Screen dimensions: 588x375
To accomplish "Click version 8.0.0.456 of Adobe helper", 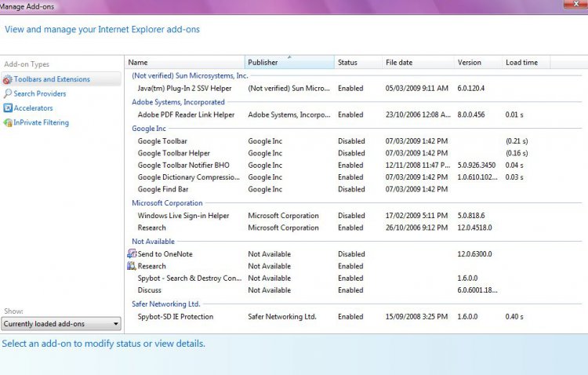I will click(x=471, y=115).
